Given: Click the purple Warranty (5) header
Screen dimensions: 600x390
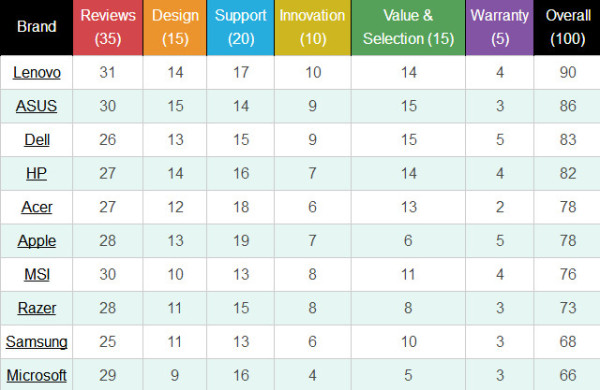Looking at the screenshot, I should click(x=500, y=28).
